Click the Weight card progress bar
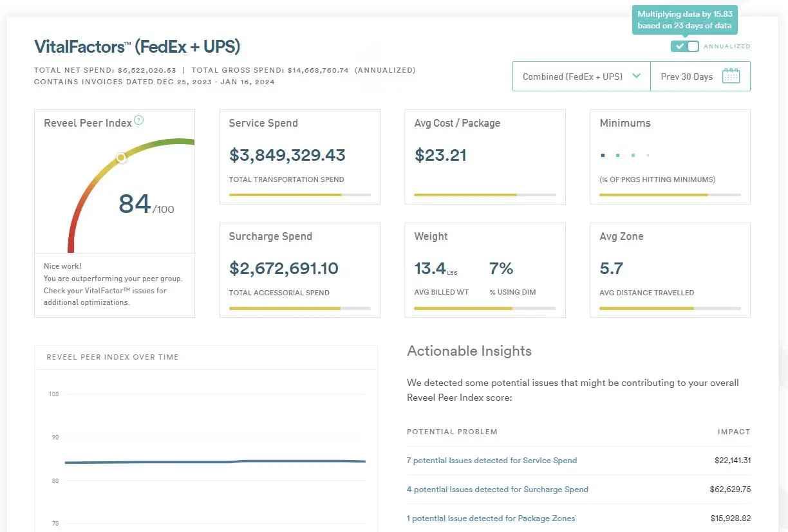This screenshot has height=532, width=788. (x=485, y=308)
